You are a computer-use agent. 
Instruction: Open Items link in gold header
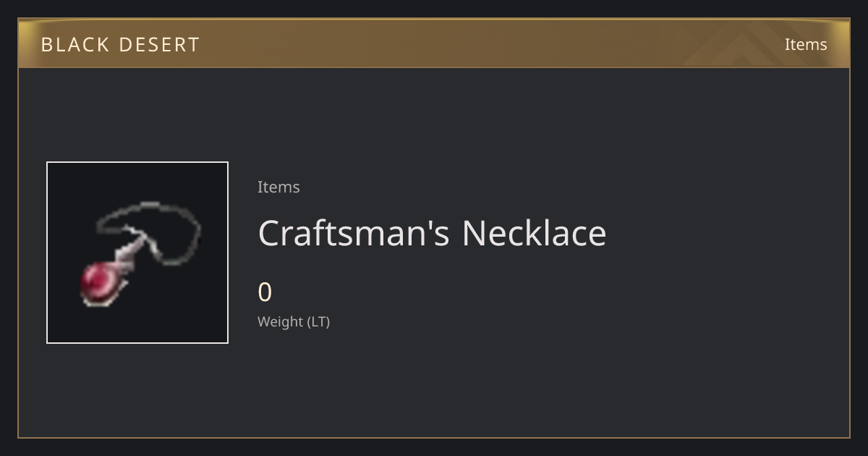(806, 44)
